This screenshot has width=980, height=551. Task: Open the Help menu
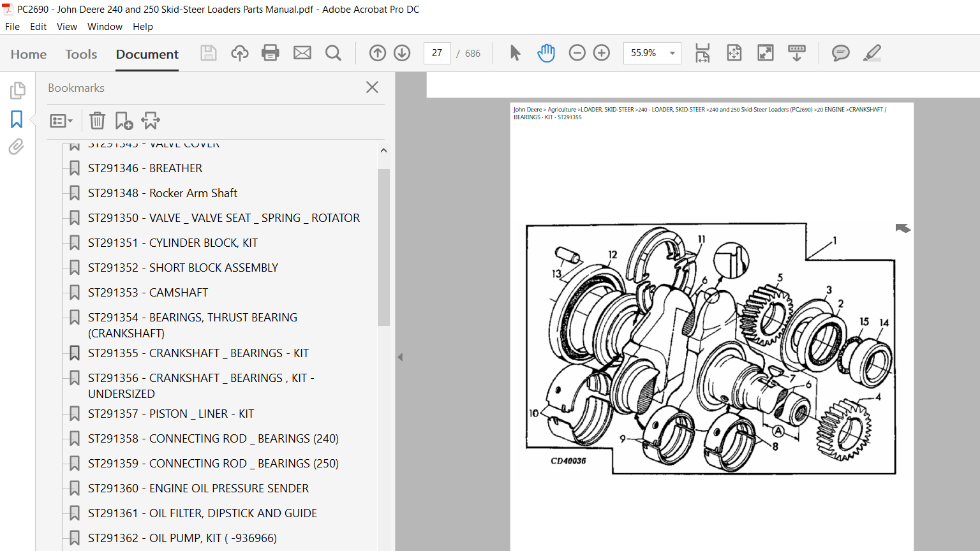tap(143, 26)
